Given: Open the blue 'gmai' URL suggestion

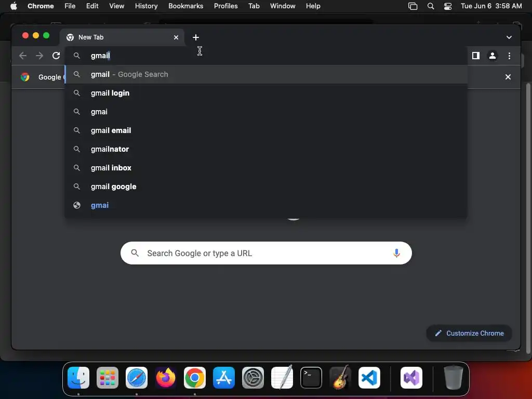Looking at the screenshot, I should click(267, 205).
